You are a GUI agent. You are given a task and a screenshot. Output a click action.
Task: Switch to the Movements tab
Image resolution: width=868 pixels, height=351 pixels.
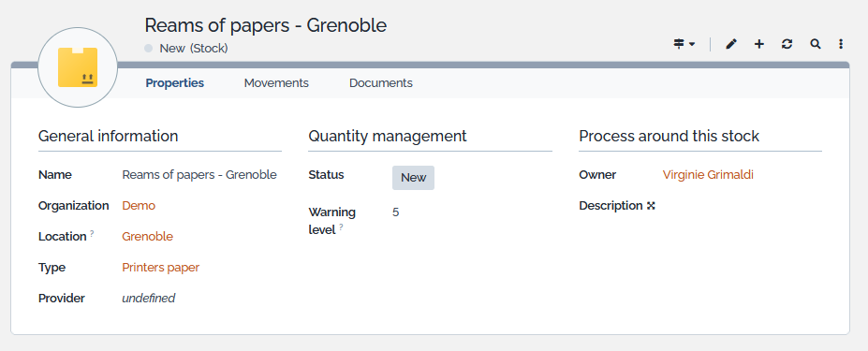click(276, 83)
